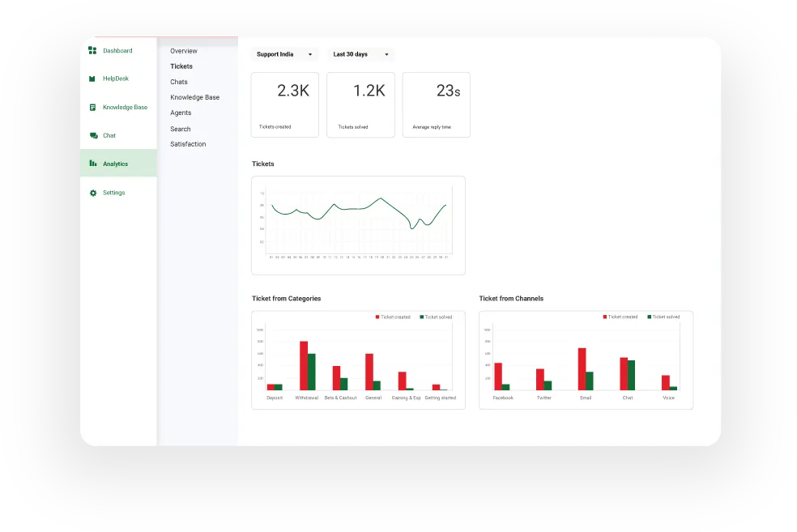The image size is (797, 532).
Task: Click the Knowledge Base document icon
Action: 92,108
